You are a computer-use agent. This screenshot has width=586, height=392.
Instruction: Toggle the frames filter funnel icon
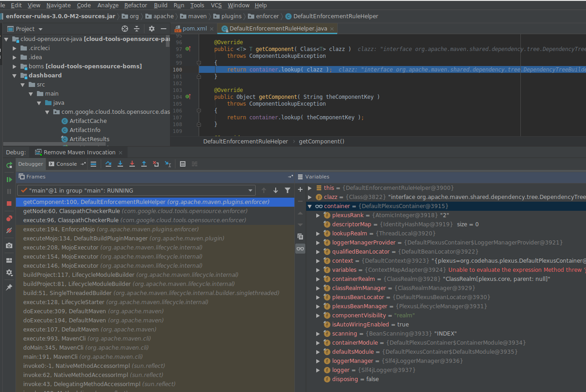point(288,190)
